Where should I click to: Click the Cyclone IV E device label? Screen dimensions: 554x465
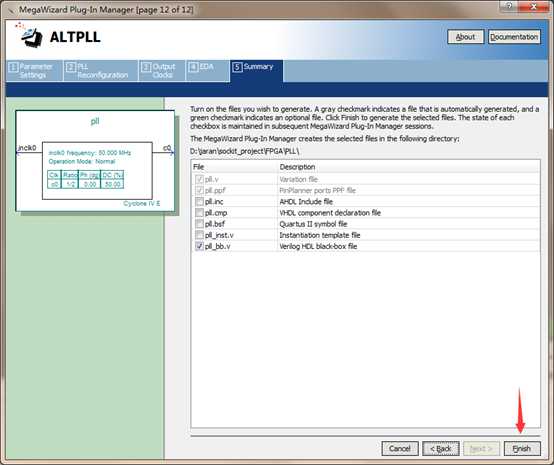click(x=142, y=204)
